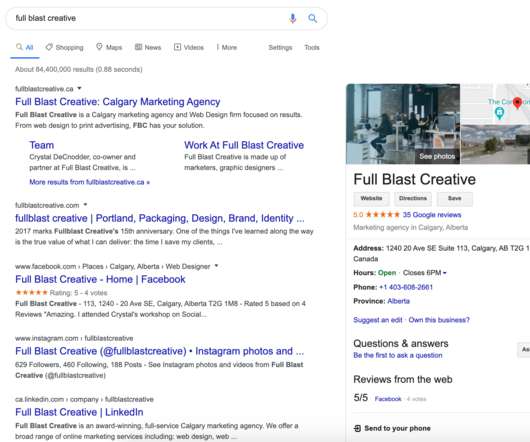Click the Save button in business panel
This screenshot has height=442, width=530.
pos(455,198)
